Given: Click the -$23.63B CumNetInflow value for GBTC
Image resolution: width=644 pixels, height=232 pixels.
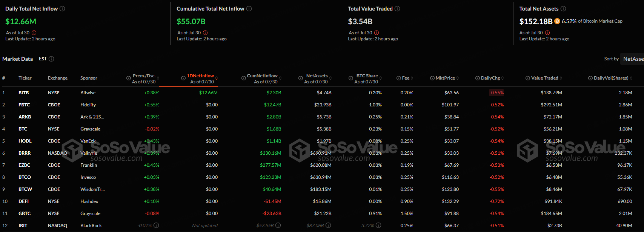Looking at the screenshot, I should click(272, 214).
